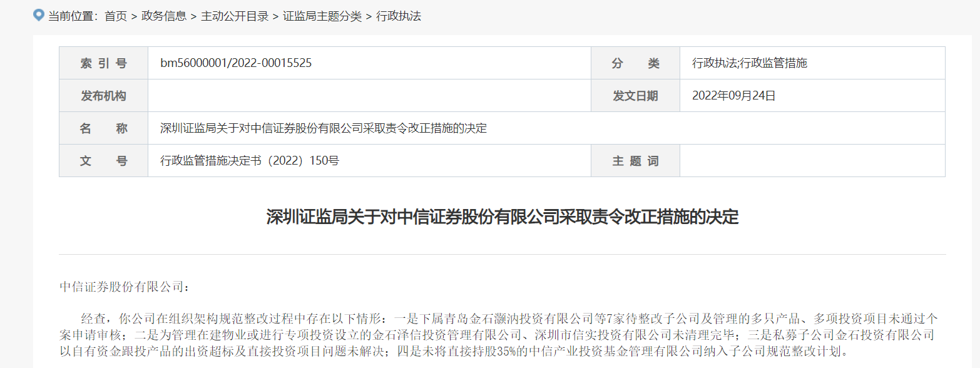Click the 主题词 header cell
Image resolution: width=980 pixels, height=368 pixels.
(x=635, y=161)
